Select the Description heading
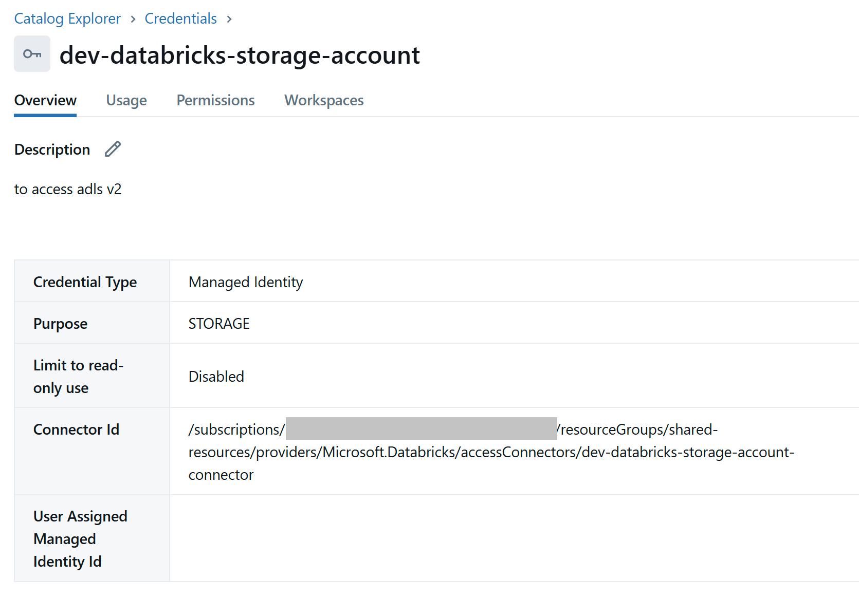Image resolution: width=859 pixels, height=616 pixels. coord(52,149)
